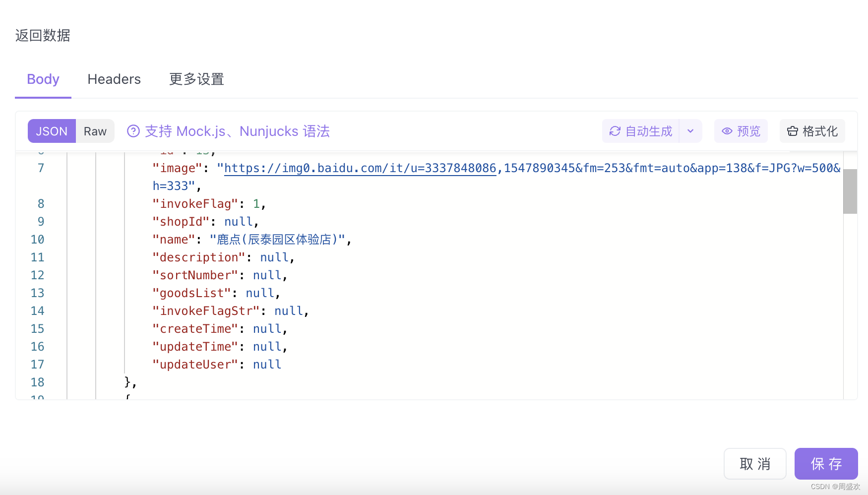Image resolution: width=868 pixels, height=495 pixels.
Task: Click the 取消 cancel button
Action: click(755, 464)
